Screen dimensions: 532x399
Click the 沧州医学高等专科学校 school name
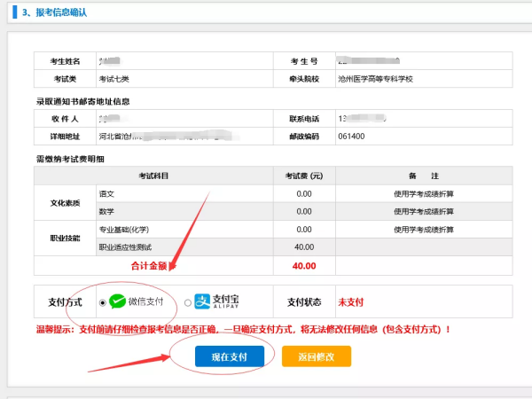(x=376, y=79)
